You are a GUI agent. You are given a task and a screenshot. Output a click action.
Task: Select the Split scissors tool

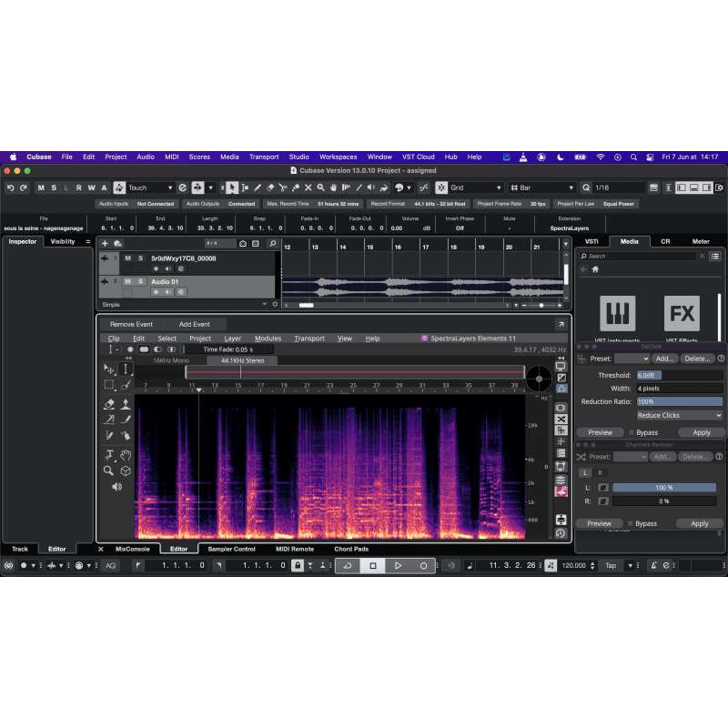coord(283,187)
